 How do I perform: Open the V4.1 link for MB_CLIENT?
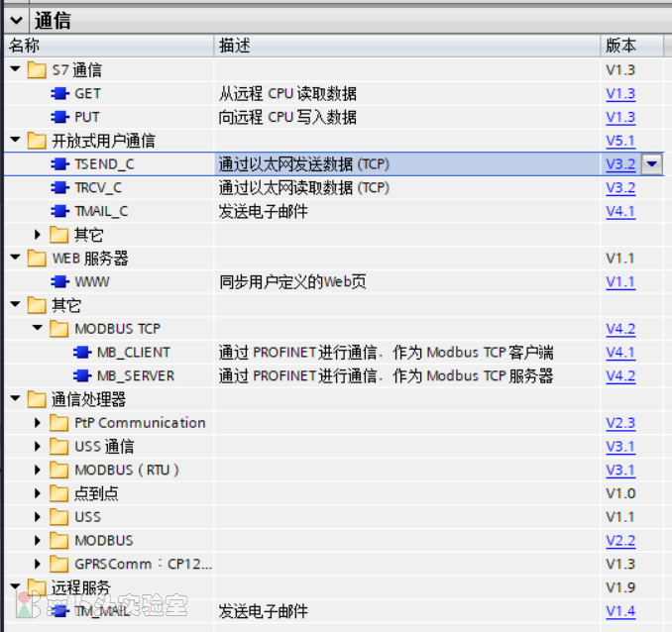click(x=620, y=353)
